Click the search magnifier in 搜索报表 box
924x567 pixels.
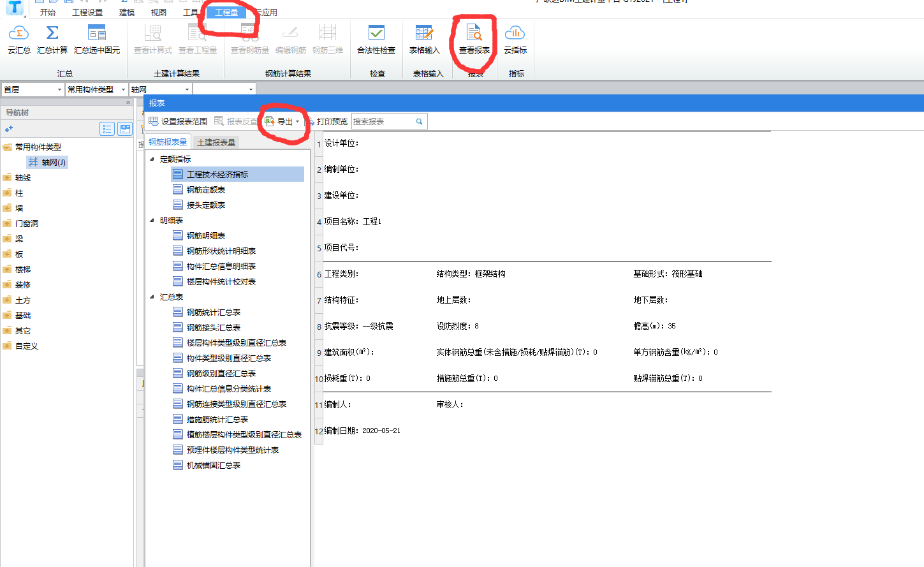point(419,121)
